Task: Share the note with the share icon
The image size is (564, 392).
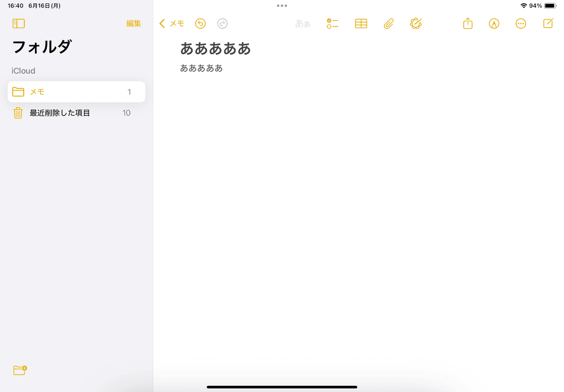Action: (x=468, y=24)
